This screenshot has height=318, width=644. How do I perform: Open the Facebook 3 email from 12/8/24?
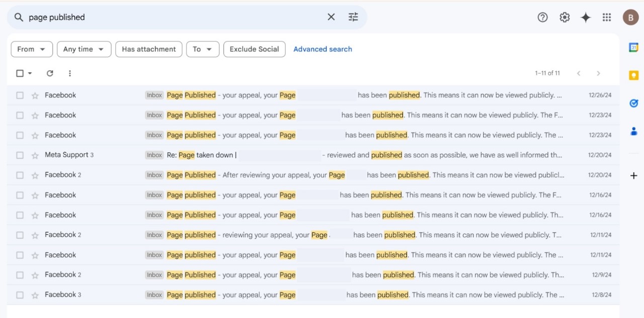[x=313, y=295]
